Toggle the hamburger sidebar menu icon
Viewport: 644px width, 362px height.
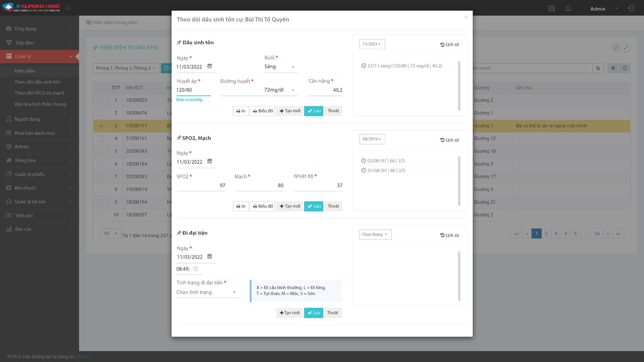point(68,8)
